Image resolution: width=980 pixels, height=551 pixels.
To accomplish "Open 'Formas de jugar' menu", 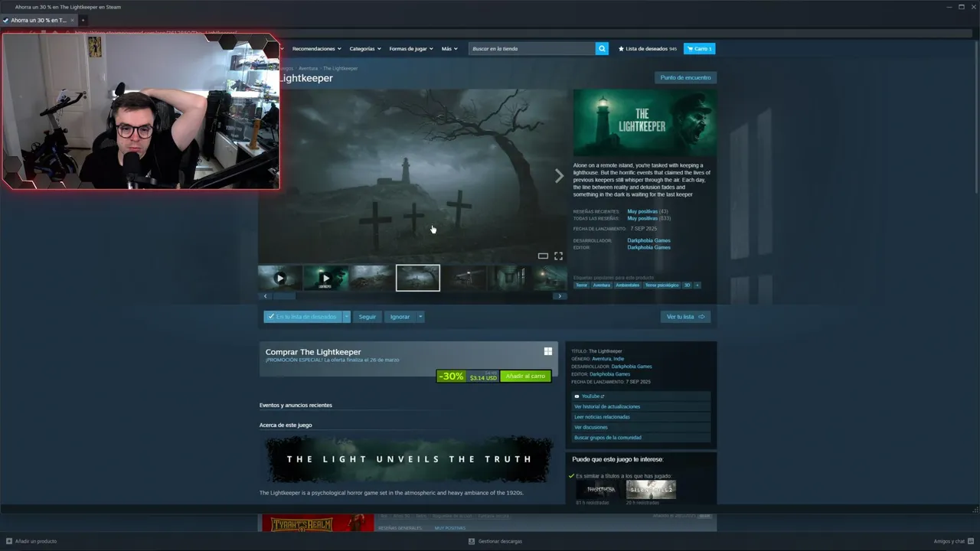I will 411,48.
